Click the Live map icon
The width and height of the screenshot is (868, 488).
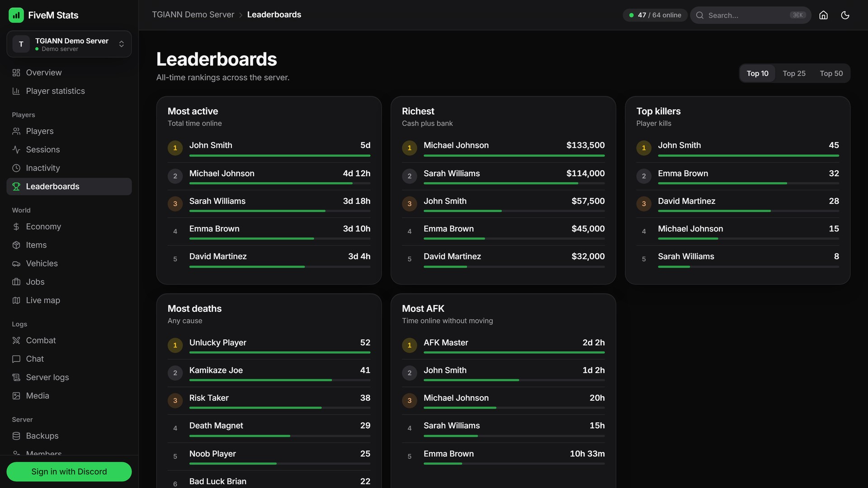(16, 300)
